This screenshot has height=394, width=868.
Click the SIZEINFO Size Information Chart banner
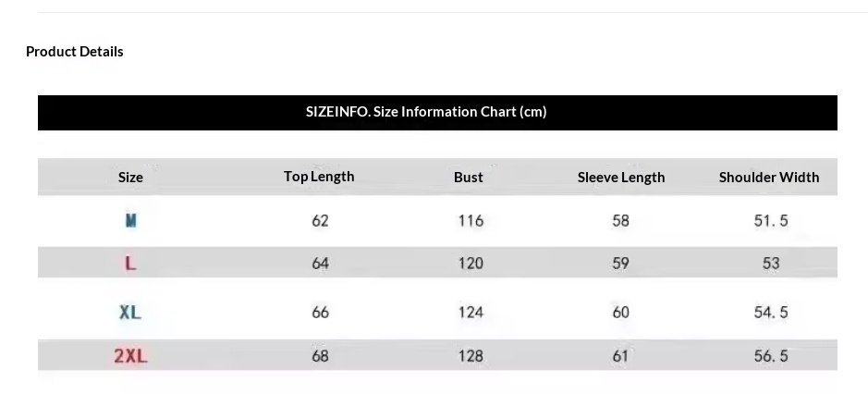[x=426, y=112]
